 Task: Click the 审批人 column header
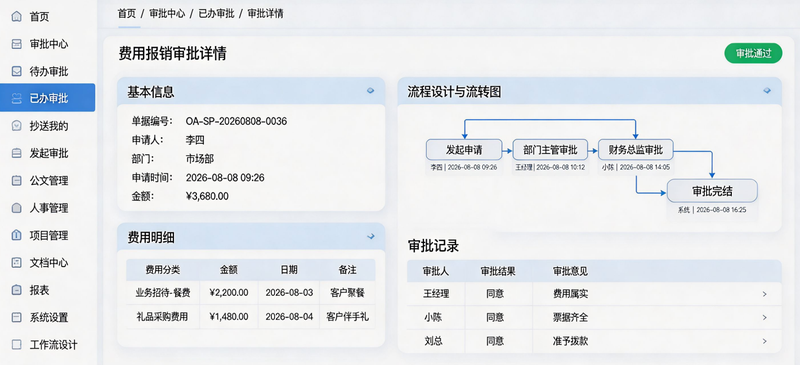(x=436, y=271)
